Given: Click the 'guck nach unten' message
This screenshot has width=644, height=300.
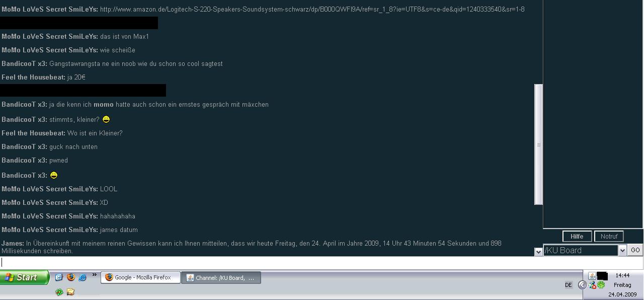Looking at the screenshot, I should pyautogui.click(x=73, y=146).
